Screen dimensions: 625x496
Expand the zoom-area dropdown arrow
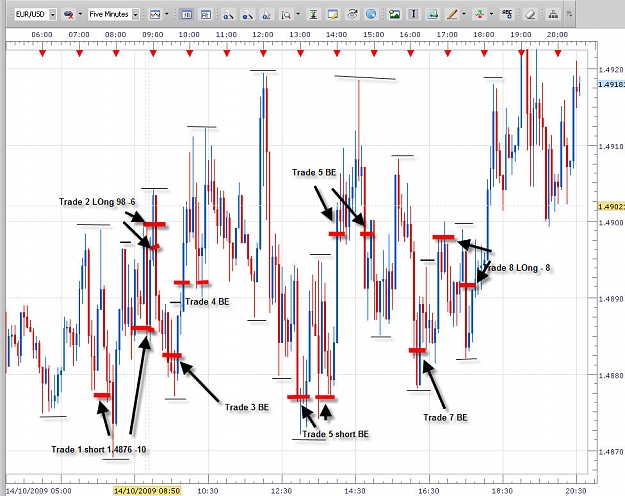click(x=298, y=14)
